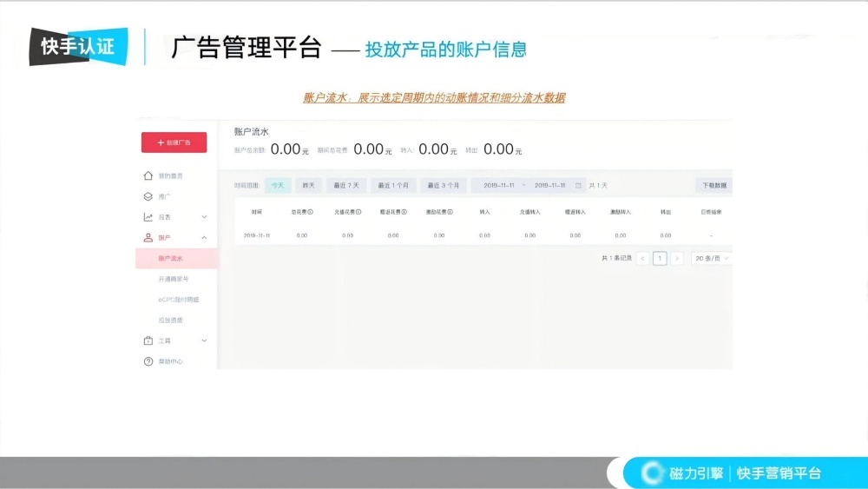Select page 1 in pagination
The width and height of the screenshot is (868, 489).
pyautogui.click(x=660, y=259)
